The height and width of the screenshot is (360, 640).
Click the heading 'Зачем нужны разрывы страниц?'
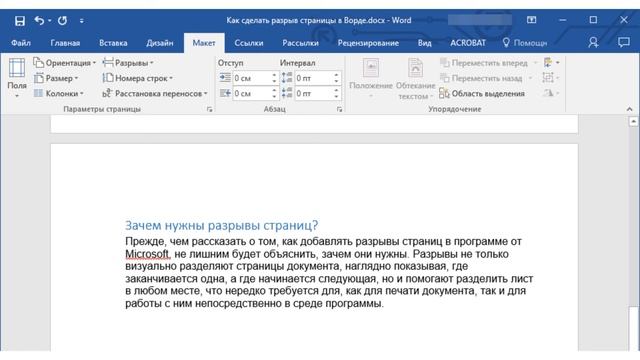pyautogui.click(x=221, y=225)
